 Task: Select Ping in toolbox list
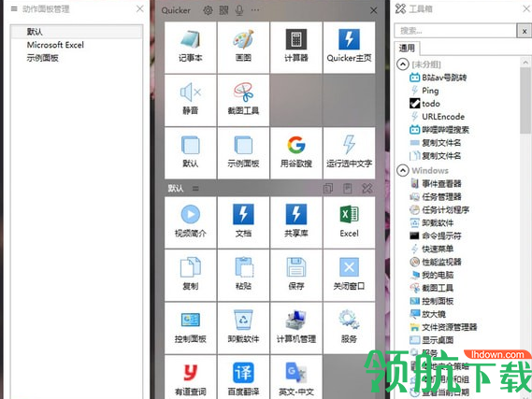pyautogui.click(x=424, y=91)
